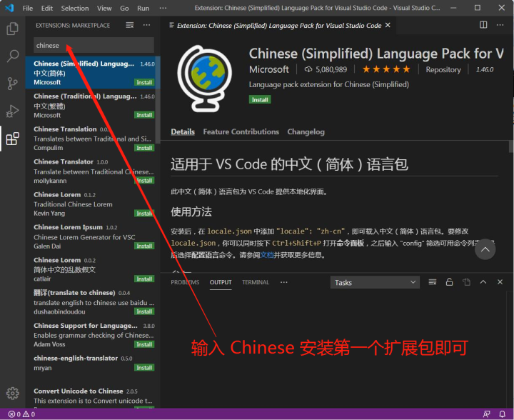The height and width of the screenshot is (420, 514).
Task: Show more panel tabs ellipsis
Action: 284,282
